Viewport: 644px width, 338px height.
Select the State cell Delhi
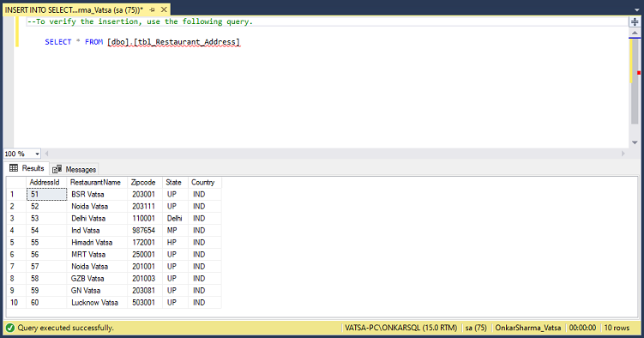[175, 219]
